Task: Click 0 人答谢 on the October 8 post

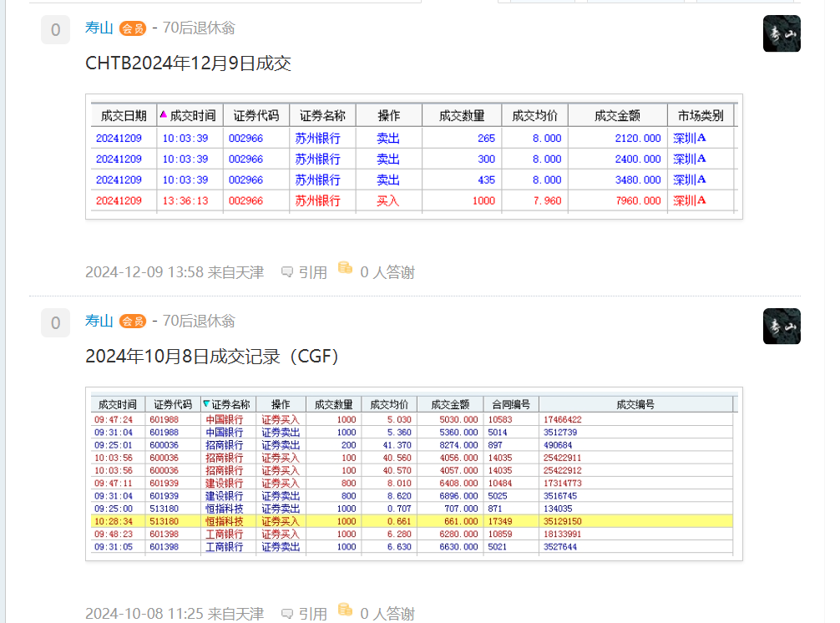Action: point(387,614)
